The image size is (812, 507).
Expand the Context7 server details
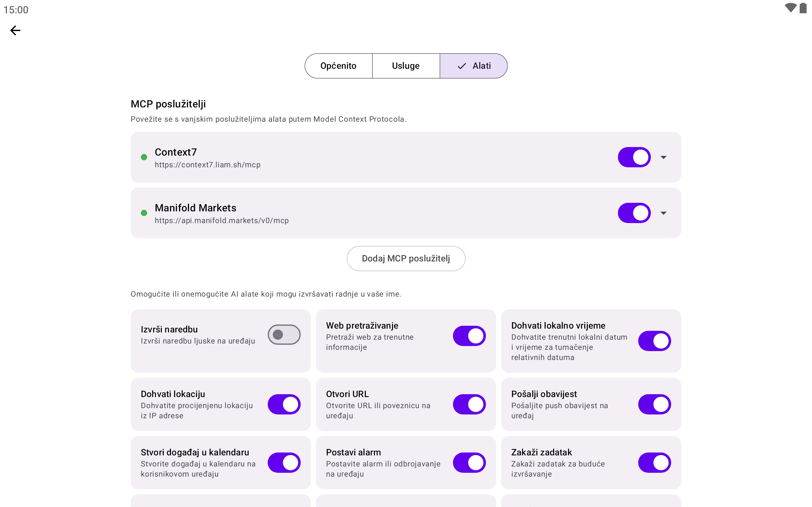pos(663,157)
